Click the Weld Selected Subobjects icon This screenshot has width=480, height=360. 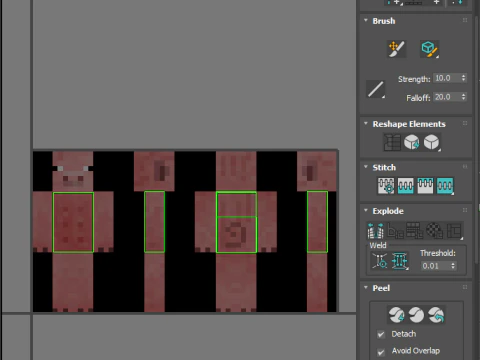click(399, 261)
